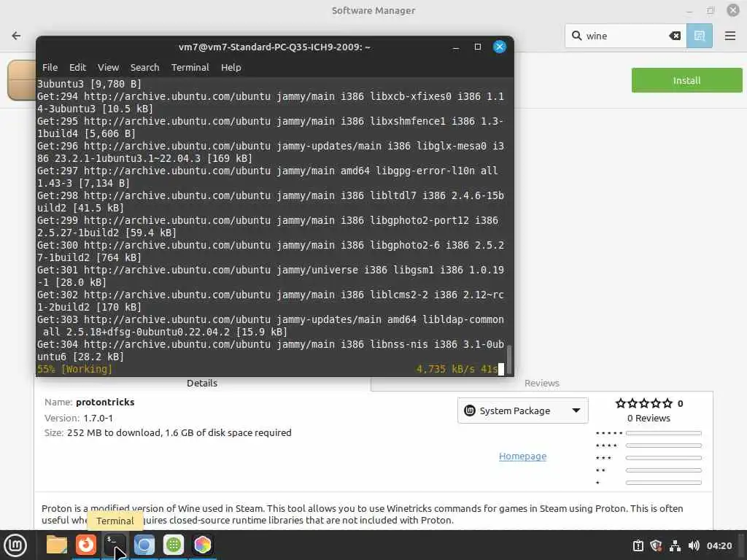
Task: Close the Software Manager window
Action: (732, 10)
